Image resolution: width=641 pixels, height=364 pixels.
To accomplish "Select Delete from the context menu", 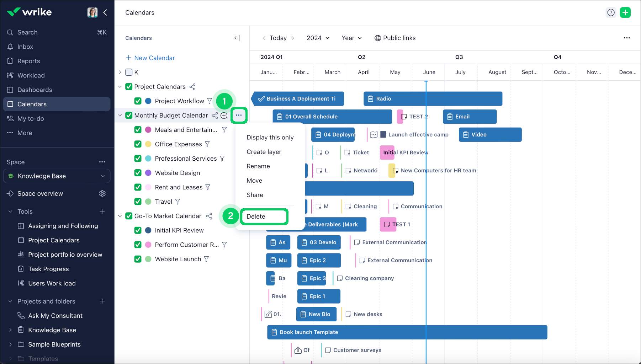I will (x=256, y=216).
